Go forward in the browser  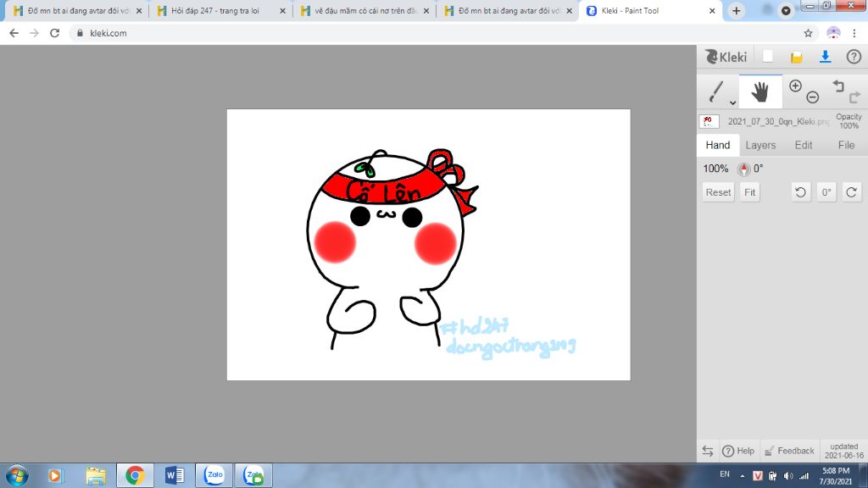[34, 33]
